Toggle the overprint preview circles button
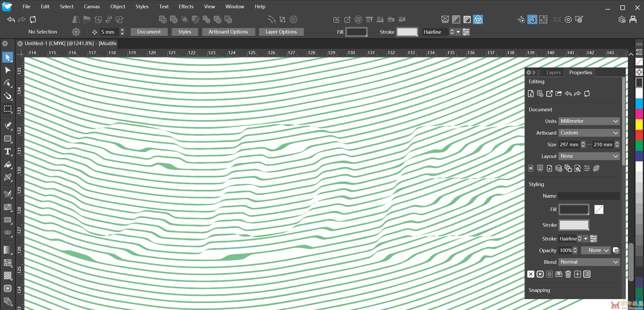 478,19
